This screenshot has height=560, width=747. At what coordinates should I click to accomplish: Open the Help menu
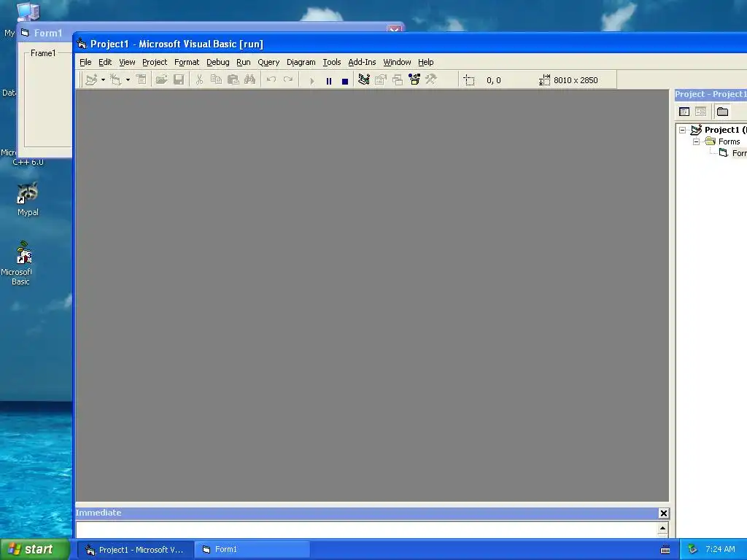pyautogui.click(x=426, y=62)
